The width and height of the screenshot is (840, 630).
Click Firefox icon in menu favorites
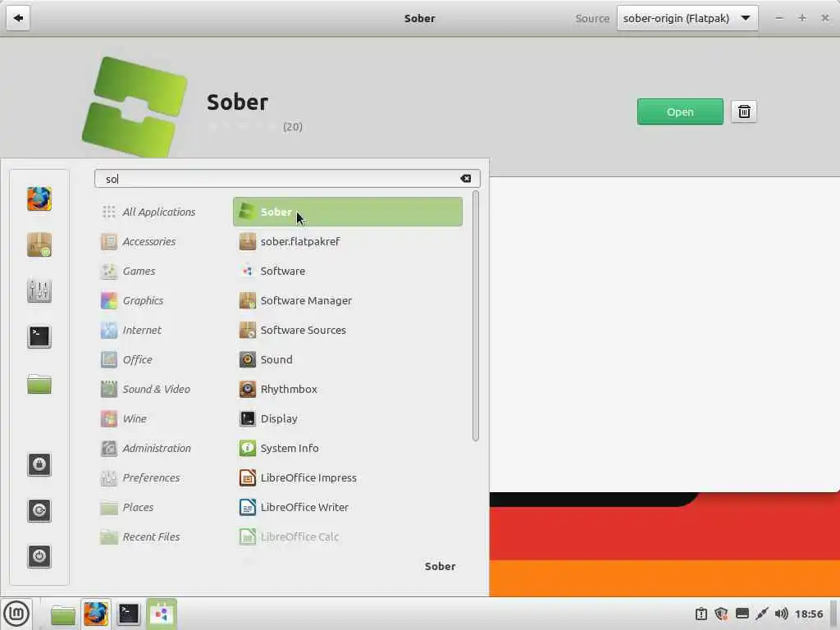39,199
